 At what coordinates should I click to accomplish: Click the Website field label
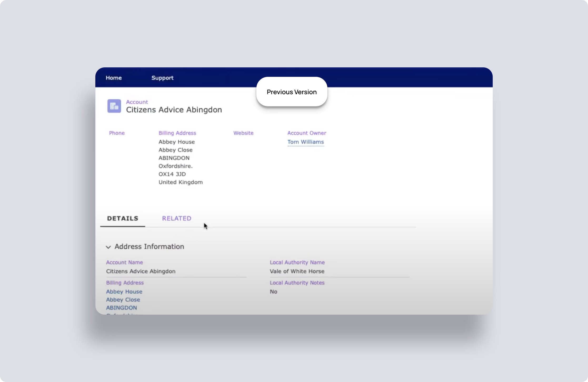(243, 133)
